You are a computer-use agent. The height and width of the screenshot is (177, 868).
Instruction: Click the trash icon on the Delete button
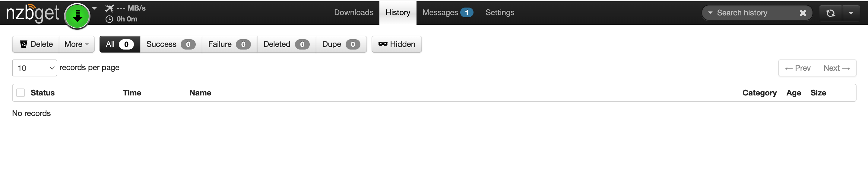pos(24,44)
